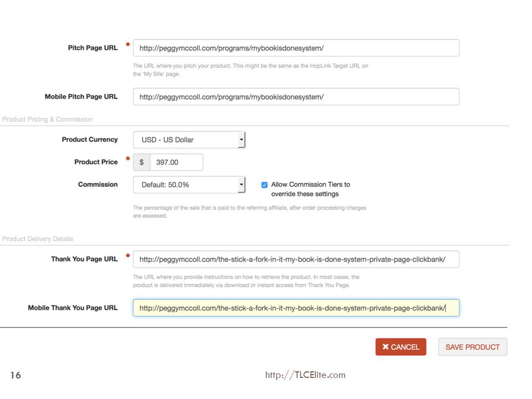Image resolution: width=532 pixels, height=399 pixels.
Task: Click the required asterisk beside Thank You Page URL
Action: pos(127,255)
